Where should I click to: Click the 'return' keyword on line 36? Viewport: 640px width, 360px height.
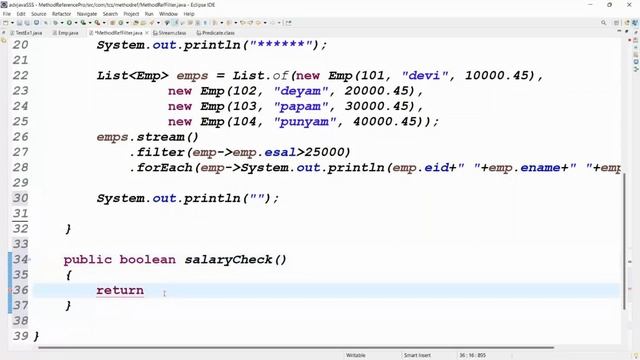120,290
